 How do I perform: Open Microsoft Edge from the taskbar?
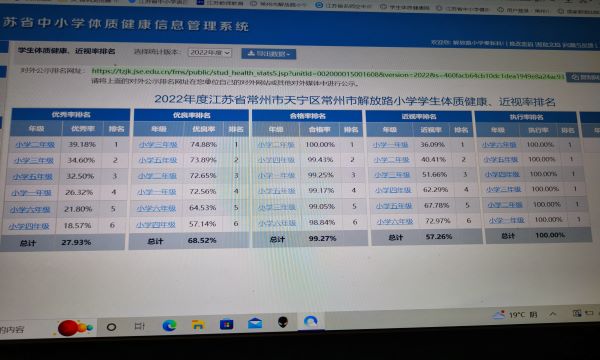[x=169, y=326]
